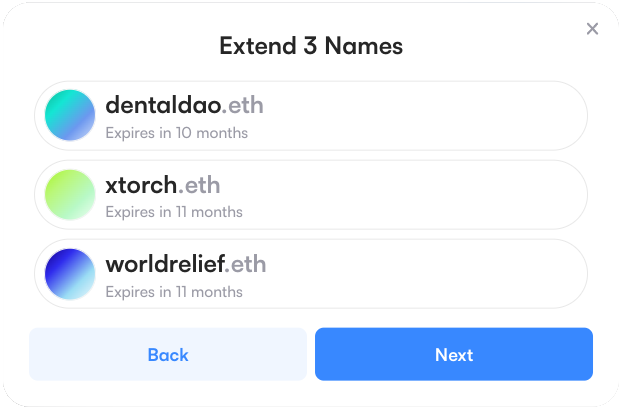This screenshot has height=407, width=621.
Task: Click the xtorch.eth green gradient avatar
Action: click(x=70, y=195)
